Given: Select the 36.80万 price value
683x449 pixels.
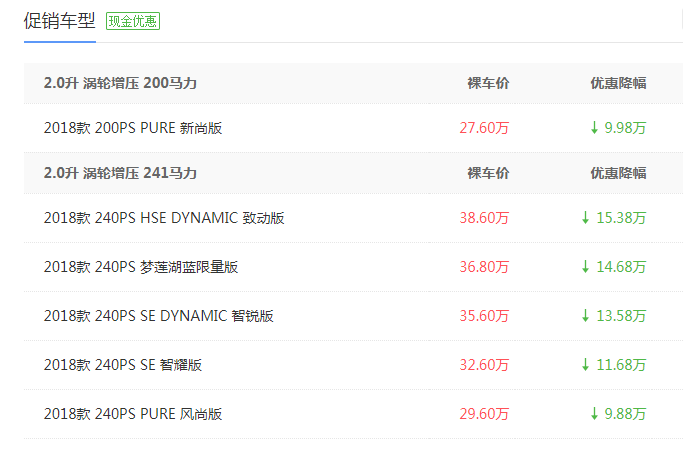Looking at the screenshot, I should pos(484,267).
